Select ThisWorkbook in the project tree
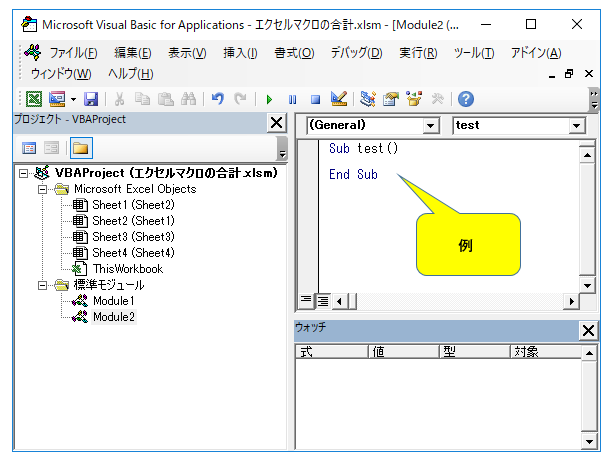Image resolution: width=606 pixels, height=460 pixels. click(128, 269)
